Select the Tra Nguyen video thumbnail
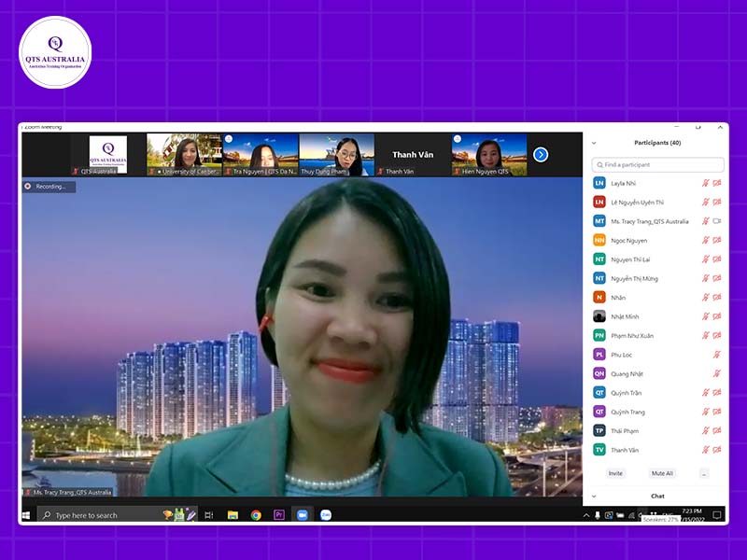This screenshot has width=747, height=560. pos(261,155)
